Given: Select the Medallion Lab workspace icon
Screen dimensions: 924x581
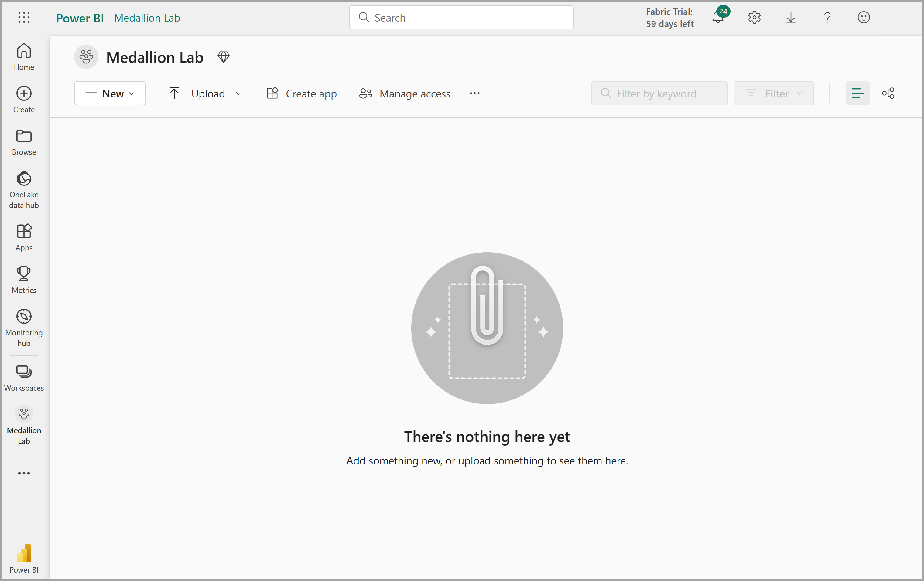Looking at the screenshot, I should 23,414.
